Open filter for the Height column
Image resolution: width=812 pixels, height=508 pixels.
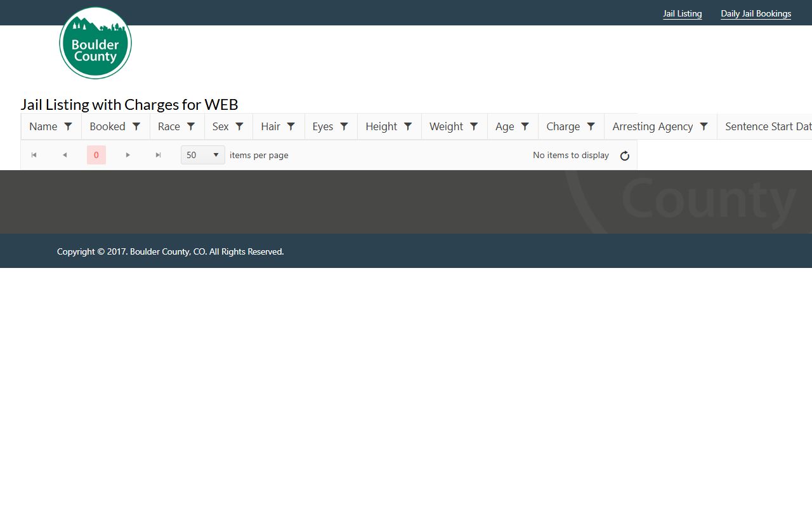coord(409,126)
